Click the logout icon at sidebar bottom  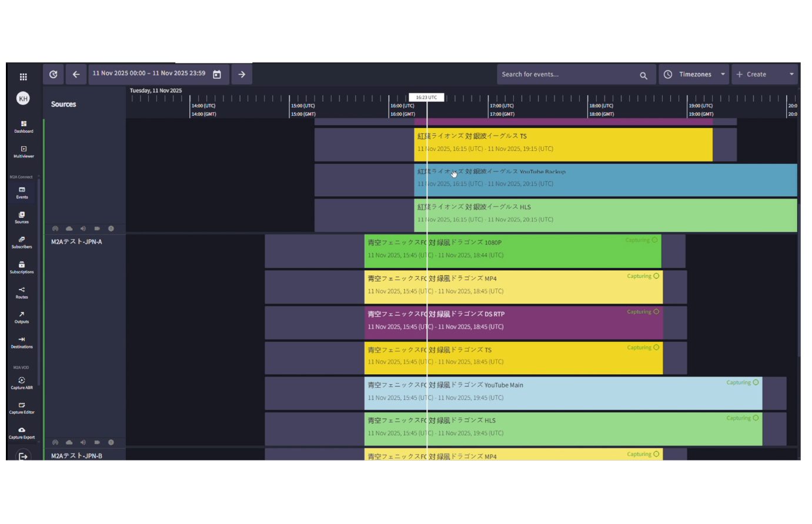pyautogui.click(x=23, y=456)
